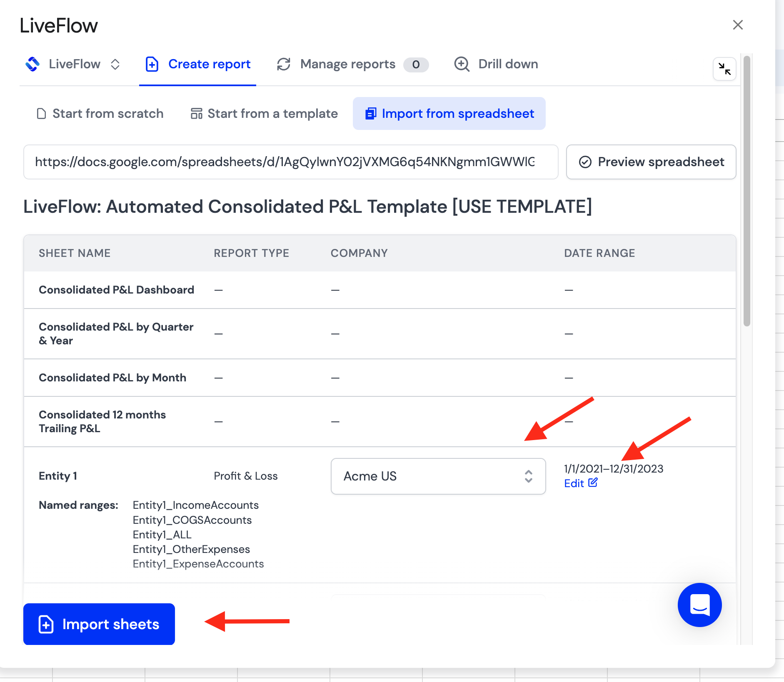Screen dimensions: 784x682
Task: Select Start from scratch option
Action: (x=100, y=114)
